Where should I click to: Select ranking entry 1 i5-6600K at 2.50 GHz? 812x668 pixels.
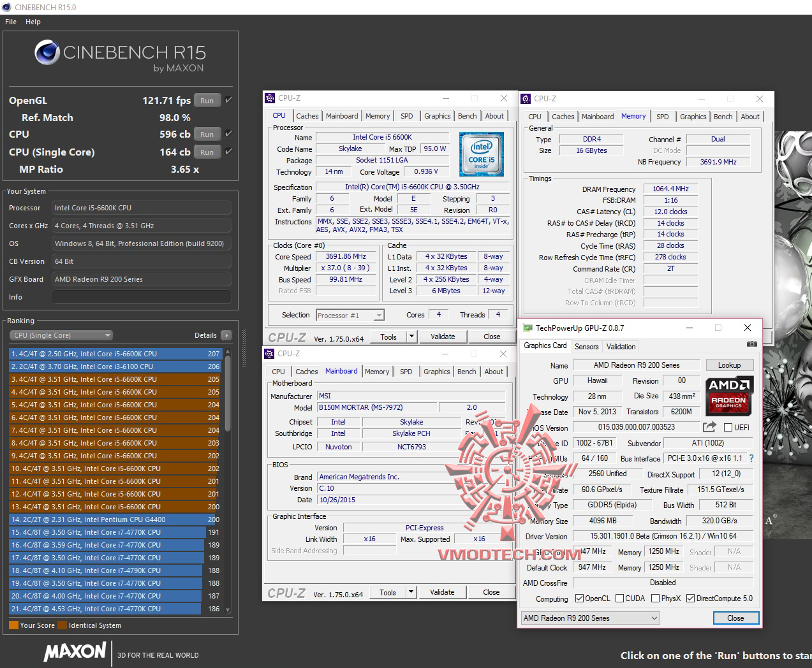tap(115, 354)
